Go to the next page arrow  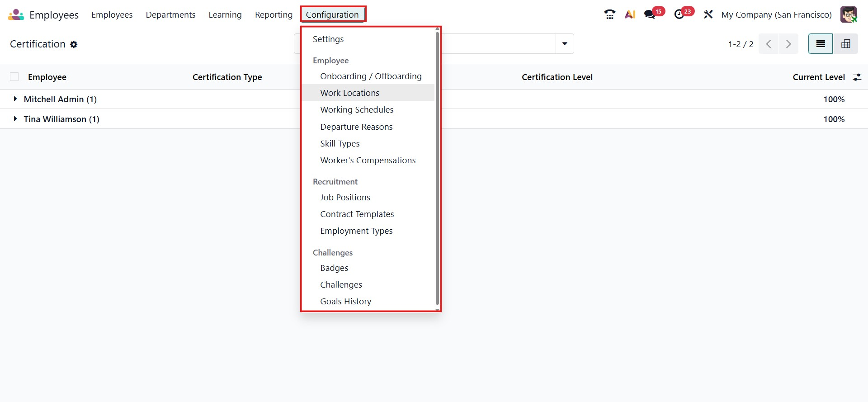coord(788,44)
